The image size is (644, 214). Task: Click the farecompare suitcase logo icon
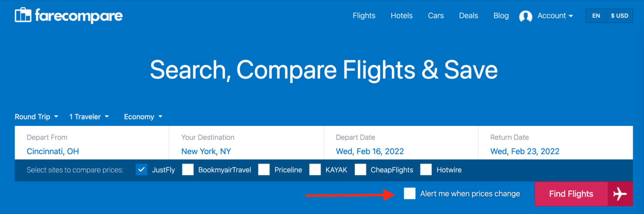pos(23,15)
